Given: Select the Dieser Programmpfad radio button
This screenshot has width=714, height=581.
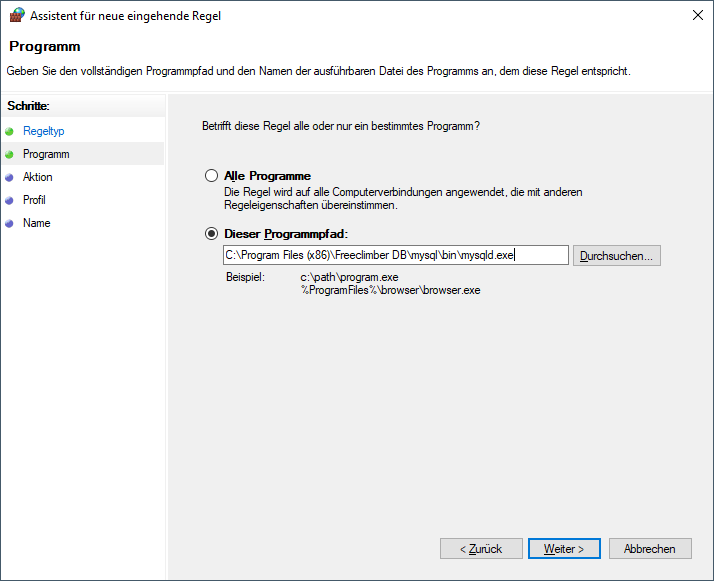Looking at the screenshot, I should [x=211, y=233].
